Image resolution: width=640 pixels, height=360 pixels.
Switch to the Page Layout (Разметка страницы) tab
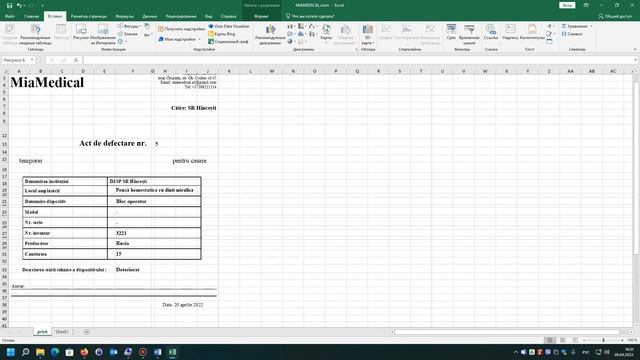click(89, 16)
